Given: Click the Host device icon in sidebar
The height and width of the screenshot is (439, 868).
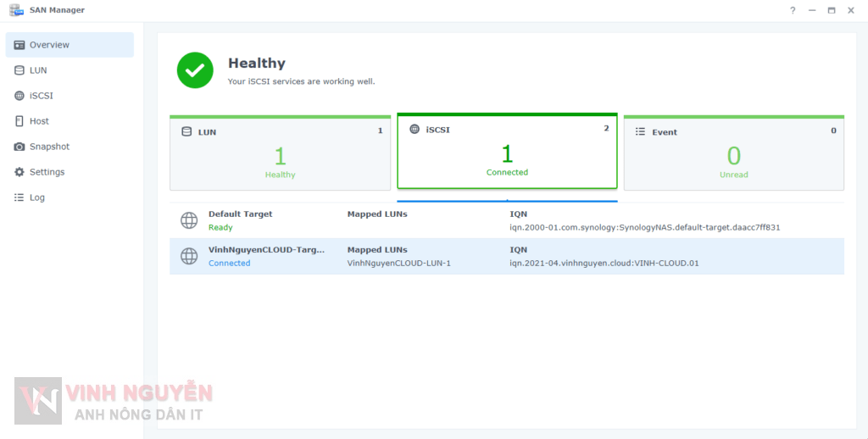Looking at the screenshot, I should 19,121.
